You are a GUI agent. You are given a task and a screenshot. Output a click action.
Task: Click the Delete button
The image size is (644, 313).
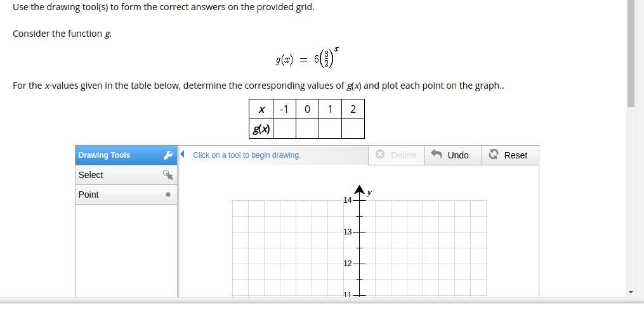click(x=397, y=155)
